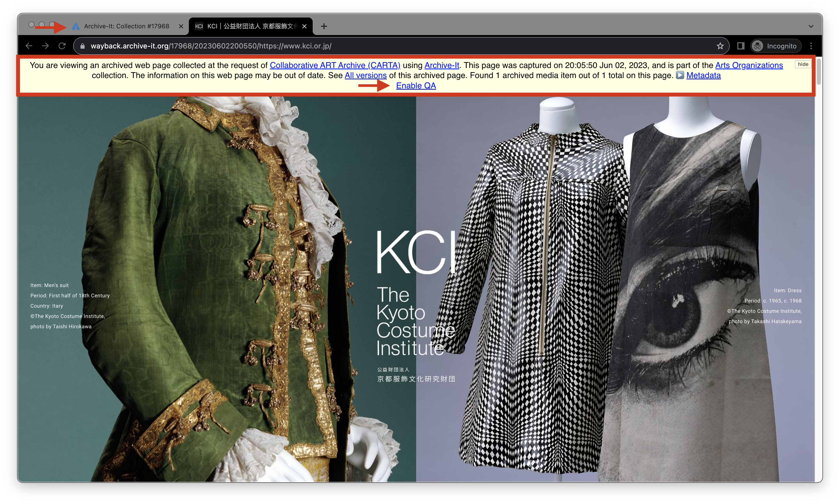Click the browser back arrow

(29, 46)
